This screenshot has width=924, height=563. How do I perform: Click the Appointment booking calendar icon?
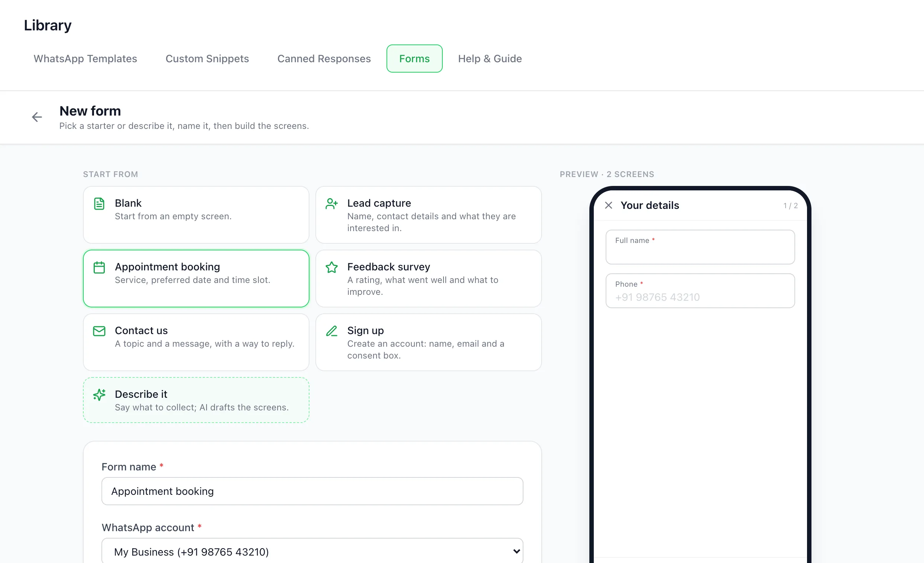pyautogui.click(x=99, y=267)
